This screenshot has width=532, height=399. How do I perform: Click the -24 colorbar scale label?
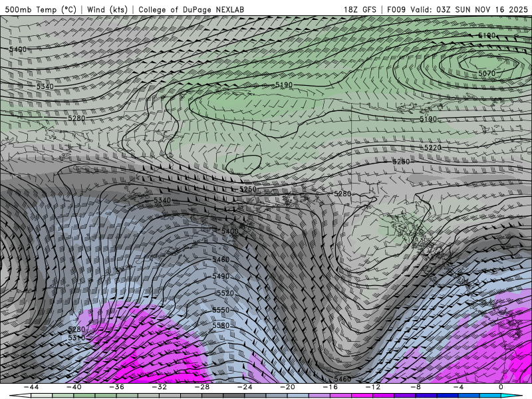point(245,387)
